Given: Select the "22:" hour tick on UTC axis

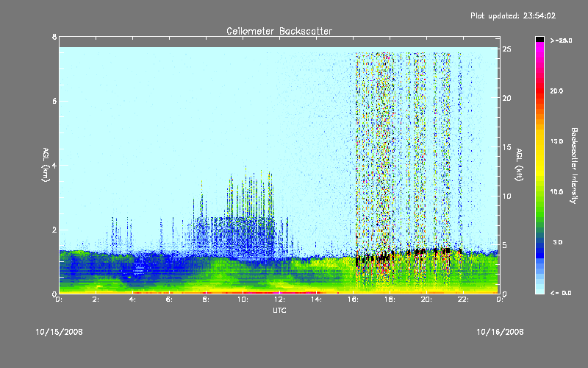Looking at the screenshot, I should tap(463, 300).
